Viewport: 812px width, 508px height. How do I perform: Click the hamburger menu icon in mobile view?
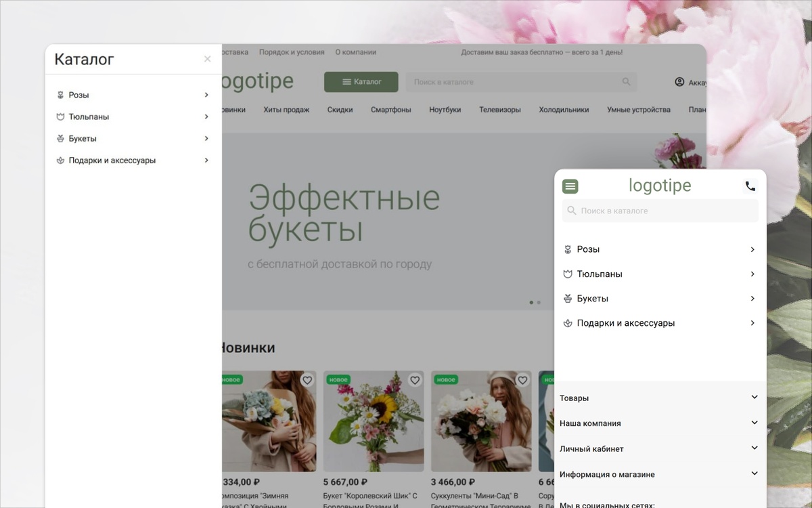570,186
